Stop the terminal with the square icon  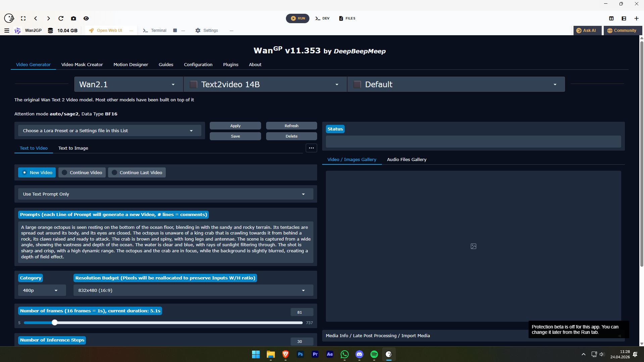tap(175, 31)
